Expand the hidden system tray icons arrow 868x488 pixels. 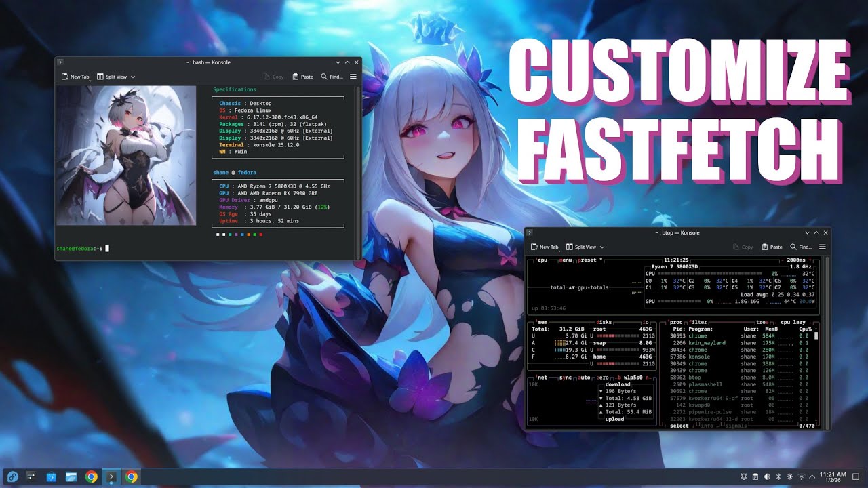click(812, 477)
